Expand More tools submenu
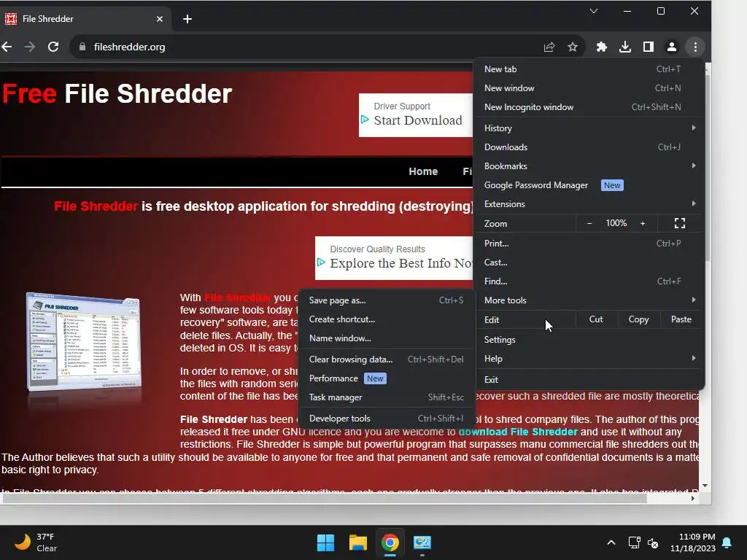Viewport: 747px width, 560px height. pos(589,300)
